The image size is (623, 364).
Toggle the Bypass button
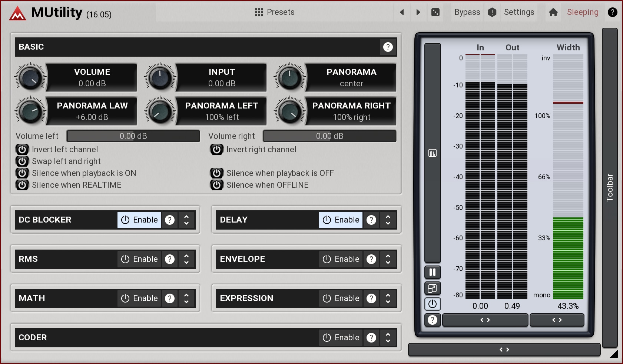(467, 12)
